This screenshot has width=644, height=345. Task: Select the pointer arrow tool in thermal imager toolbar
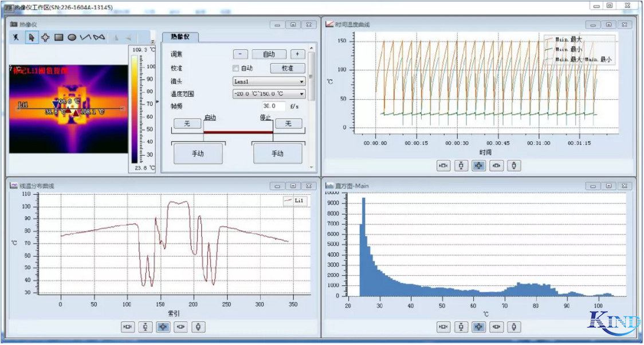pos(32,37)
